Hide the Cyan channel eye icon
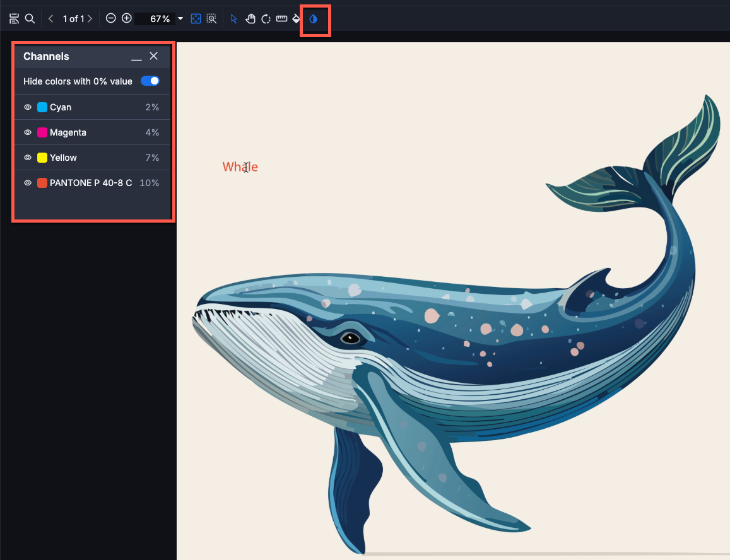 tap(28, 107)
